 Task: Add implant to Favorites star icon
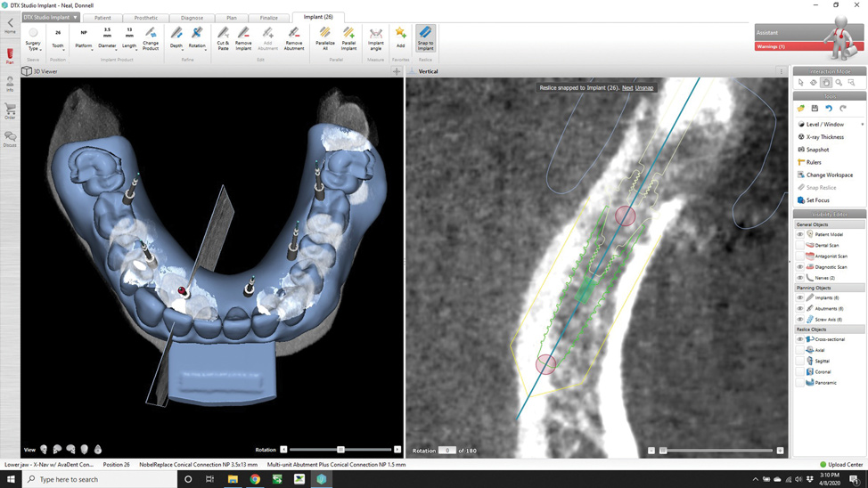(400, 36)
